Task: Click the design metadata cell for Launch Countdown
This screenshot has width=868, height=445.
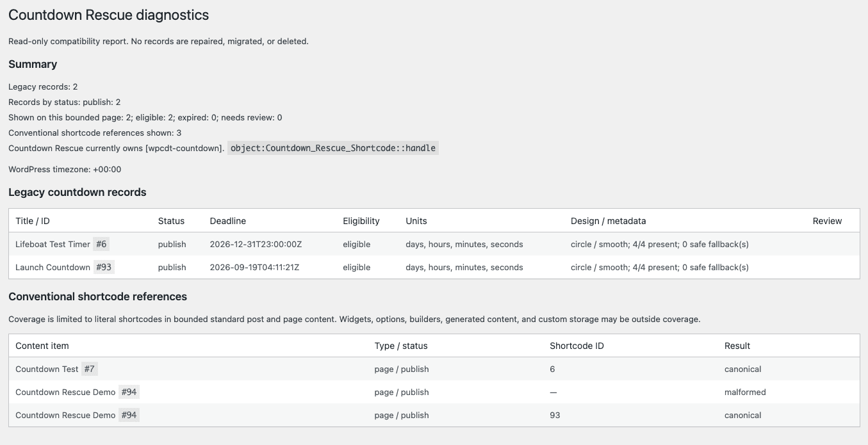Action: (660, 267)
